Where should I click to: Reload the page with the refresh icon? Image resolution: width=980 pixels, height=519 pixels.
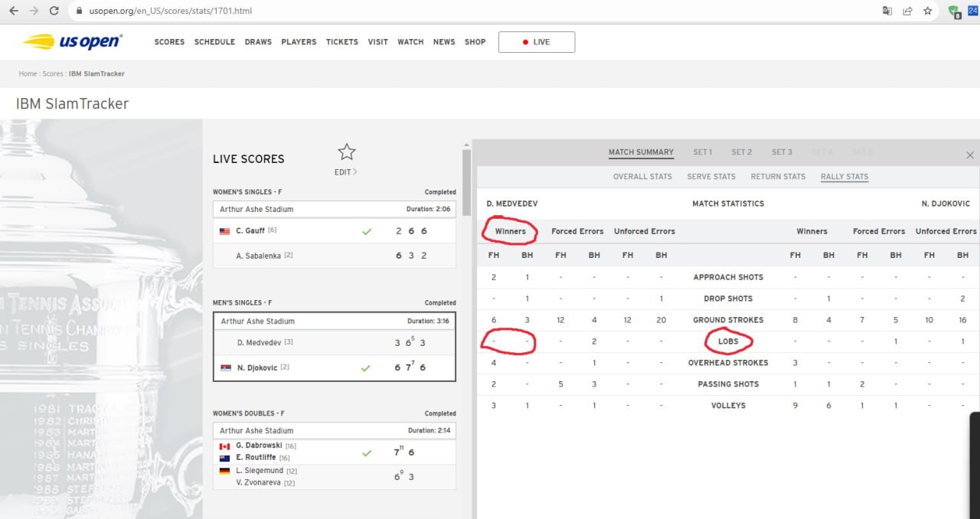(54, 11)
